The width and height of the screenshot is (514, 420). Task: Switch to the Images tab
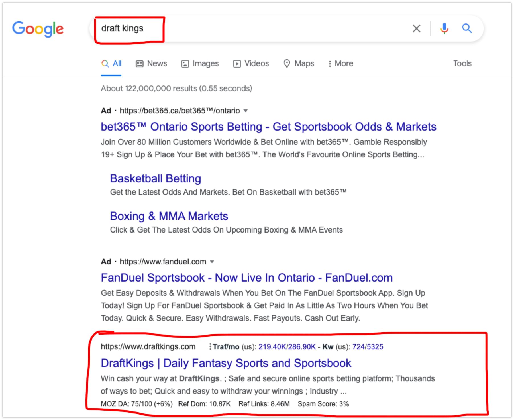(200, 64)
